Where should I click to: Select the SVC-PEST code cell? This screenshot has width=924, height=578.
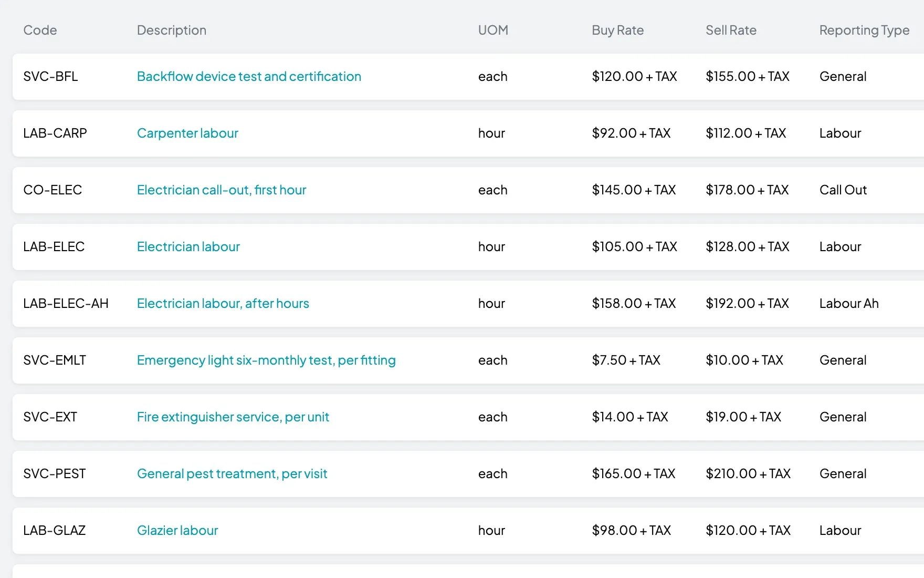[54, 474]
